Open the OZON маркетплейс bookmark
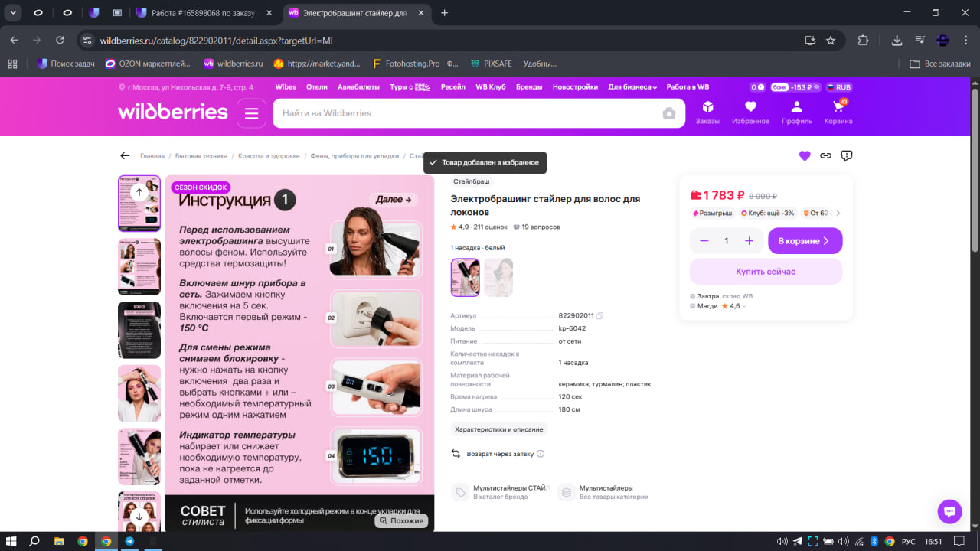Screen dimensions: 980x551 pos(148,64)
